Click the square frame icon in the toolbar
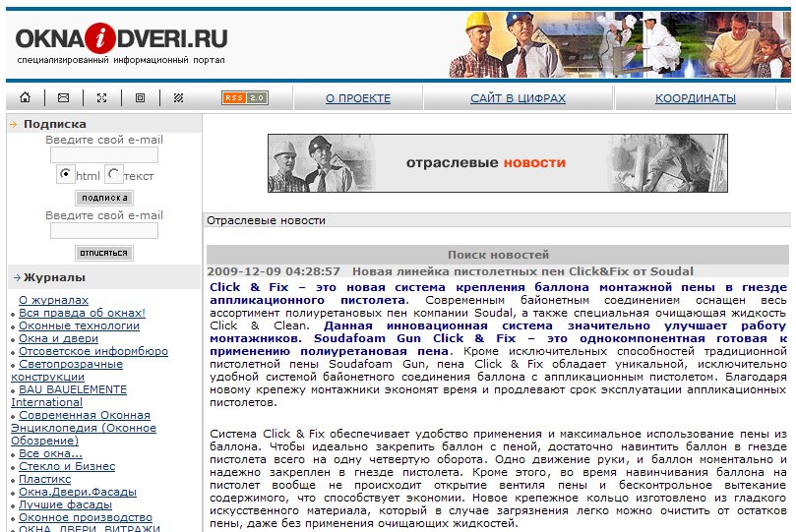Screen dimensions: 796x532 [140, 98]
